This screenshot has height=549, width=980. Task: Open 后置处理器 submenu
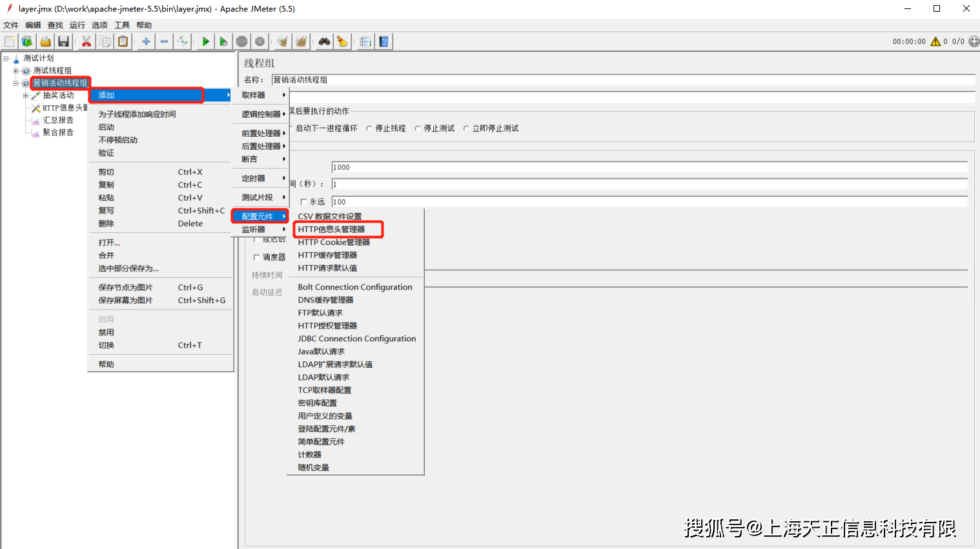[260, 146]
